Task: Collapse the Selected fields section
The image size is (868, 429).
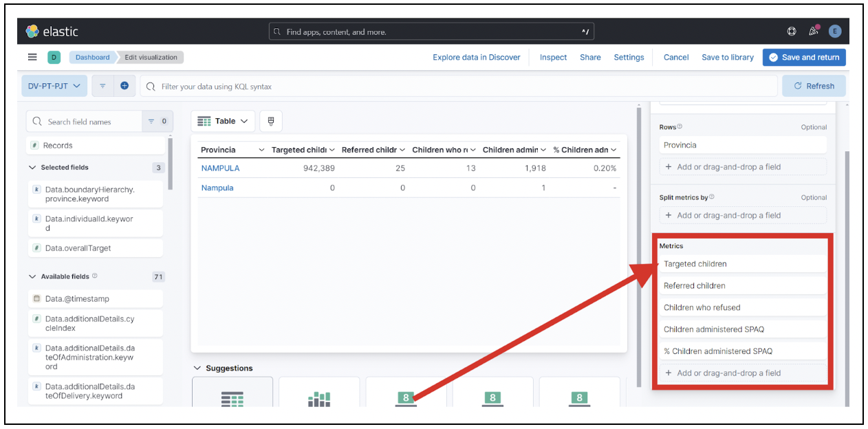Action: (32, 167)
